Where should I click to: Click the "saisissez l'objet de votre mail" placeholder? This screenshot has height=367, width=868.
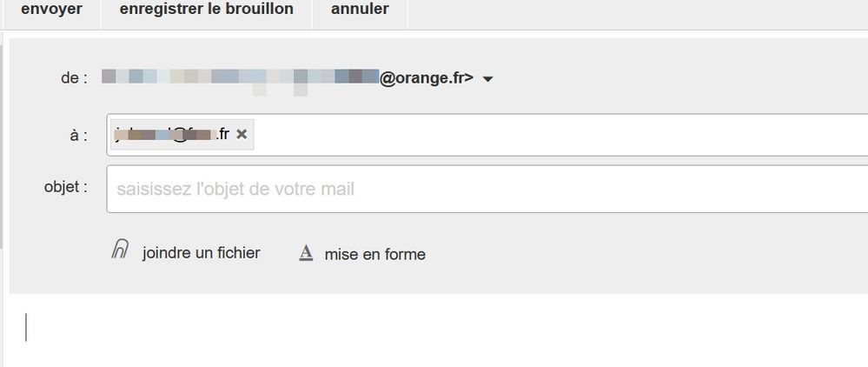coord(235,189)
